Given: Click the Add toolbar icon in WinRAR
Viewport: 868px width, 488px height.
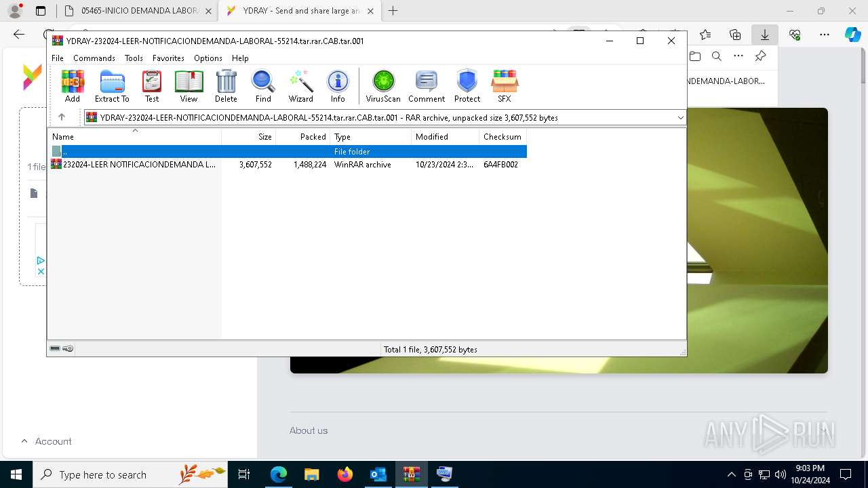Looking at the screenshot, I should pos(73,86).
